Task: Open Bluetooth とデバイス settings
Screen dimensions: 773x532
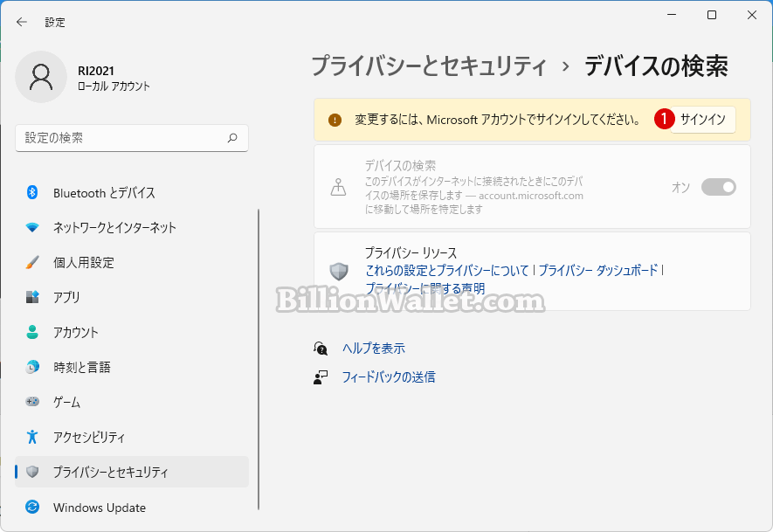Action: 132,193
